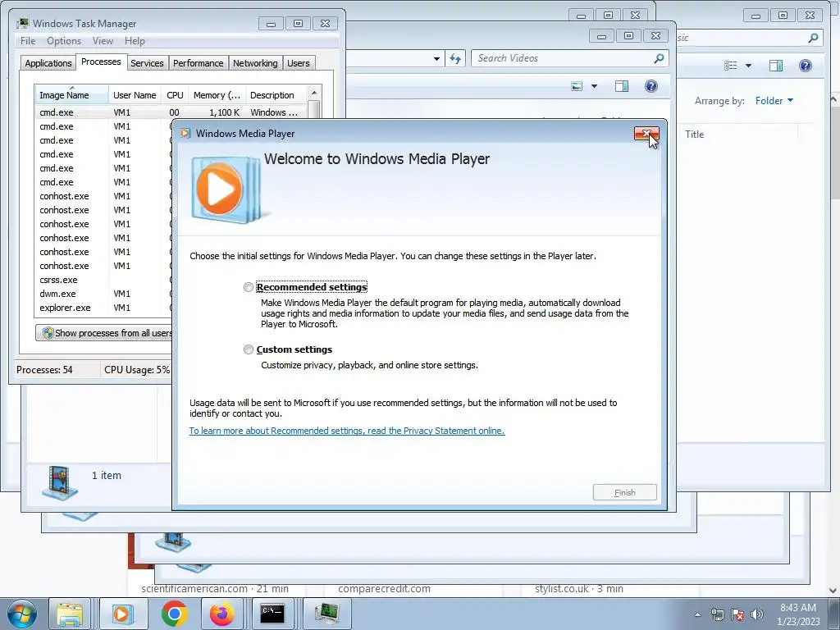Open Windows Explorer from taskbar
The image size is (840, 630).
pos(71,614)
